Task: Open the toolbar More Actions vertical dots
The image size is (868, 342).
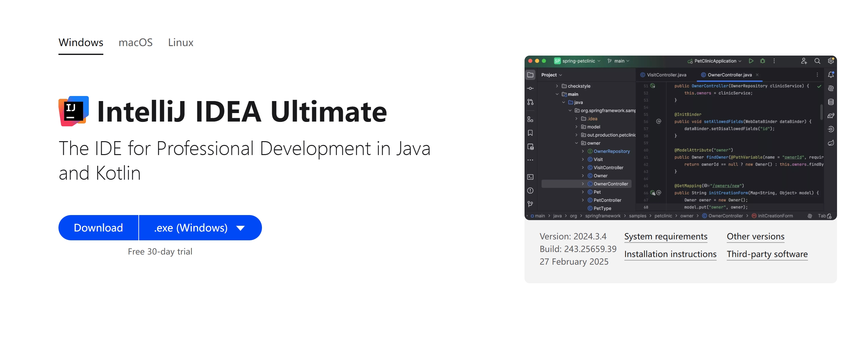Action: coord(774,61)
